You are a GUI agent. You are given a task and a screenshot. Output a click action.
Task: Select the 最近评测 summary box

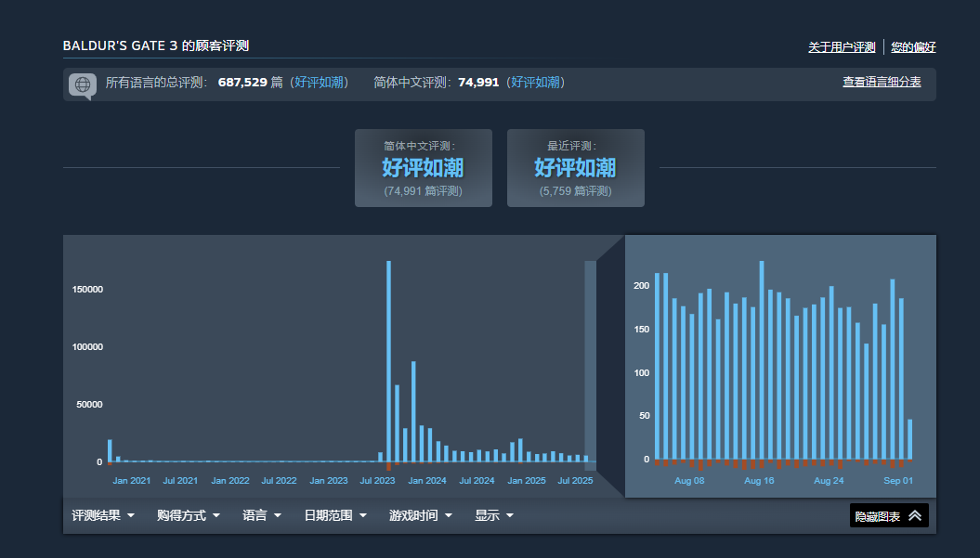575,168
